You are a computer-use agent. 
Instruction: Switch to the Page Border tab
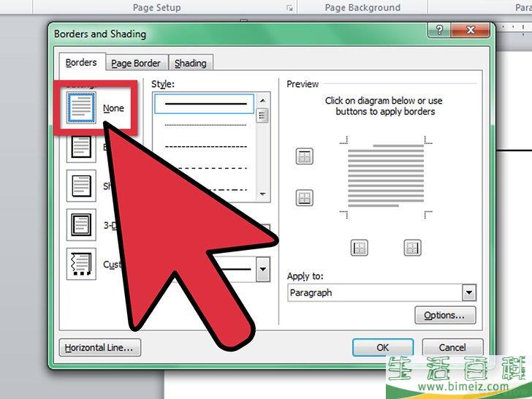coord(136,63)
